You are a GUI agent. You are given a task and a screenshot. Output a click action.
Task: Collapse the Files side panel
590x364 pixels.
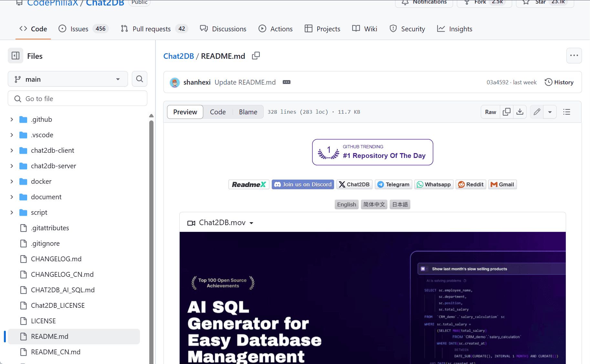pyautogui.click(x=16, y=56)
